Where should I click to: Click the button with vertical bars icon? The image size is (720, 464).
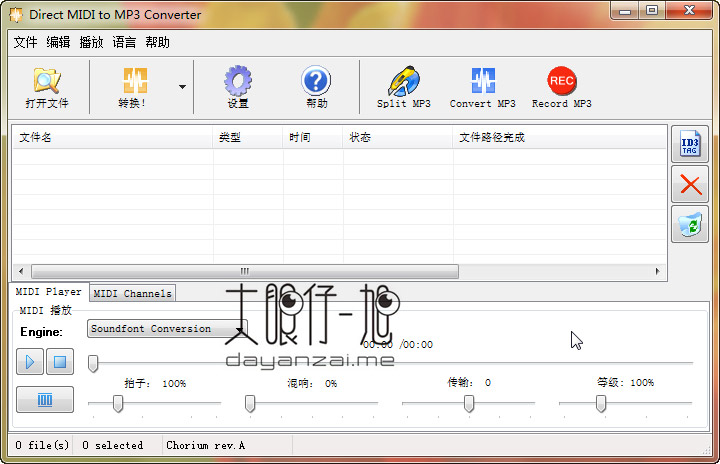(x=45, y=400)
